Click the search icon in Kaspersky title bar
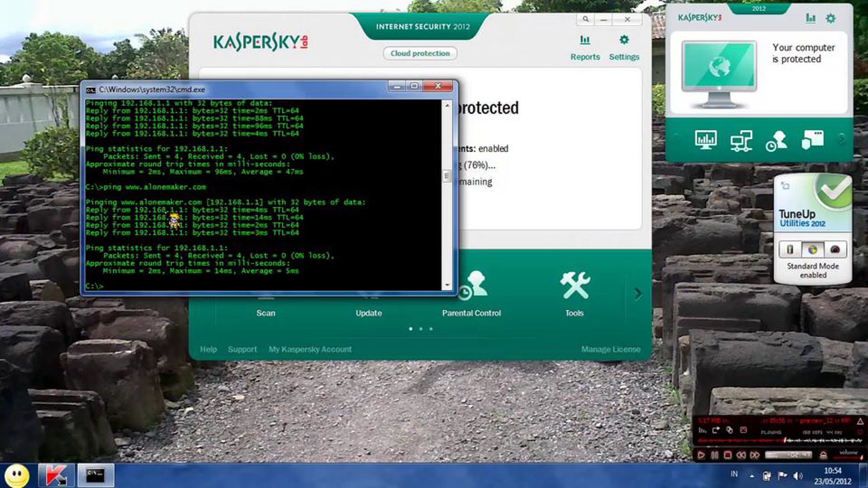This screenshot has width=868, height=488. click(x=586, y=19)
